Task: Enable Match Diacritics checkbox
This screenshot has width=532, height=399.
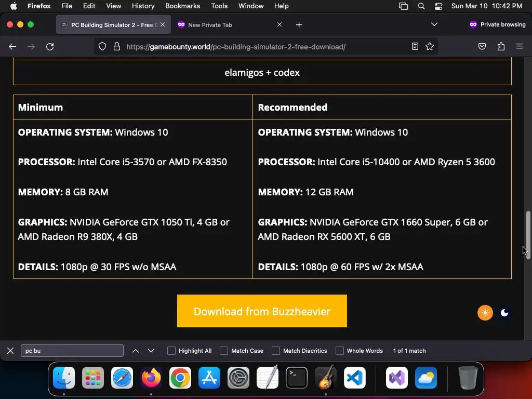Action: [276, 351]
